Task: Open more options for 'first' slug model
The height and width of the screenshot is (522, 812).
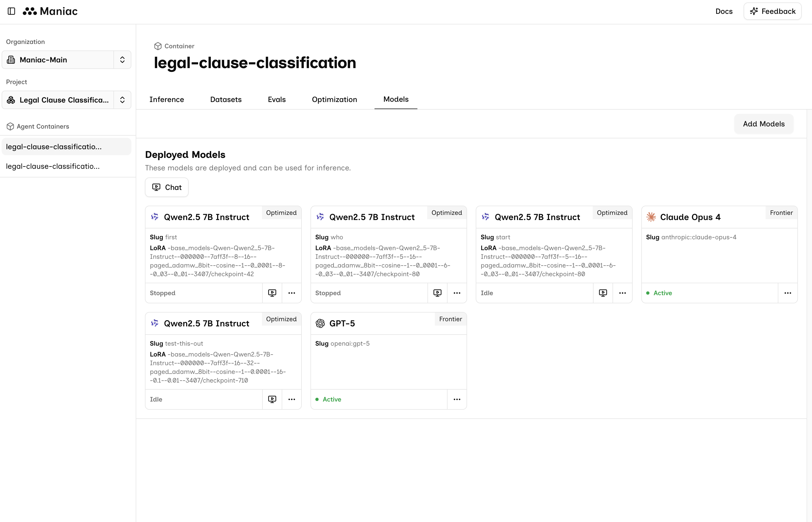Action: coord(291,293)
